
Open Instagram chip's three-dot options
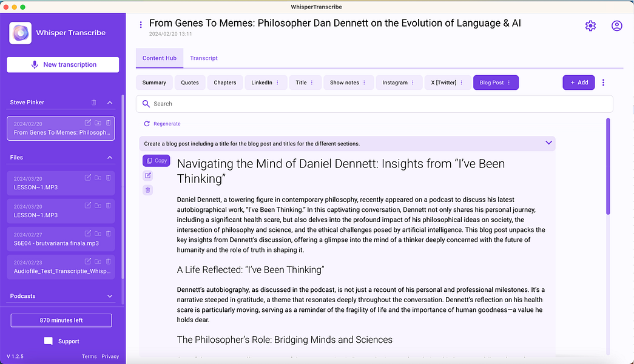tap(413, 83)
